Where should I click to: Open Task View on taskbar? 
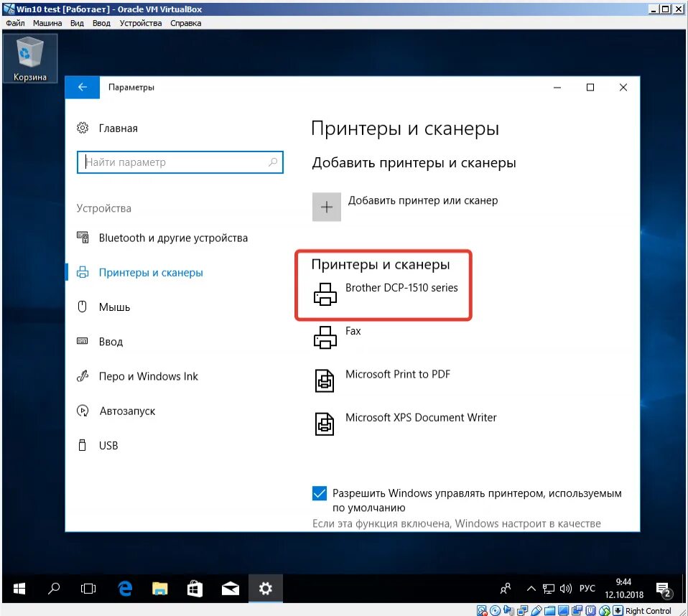click(x=88, y=589)
